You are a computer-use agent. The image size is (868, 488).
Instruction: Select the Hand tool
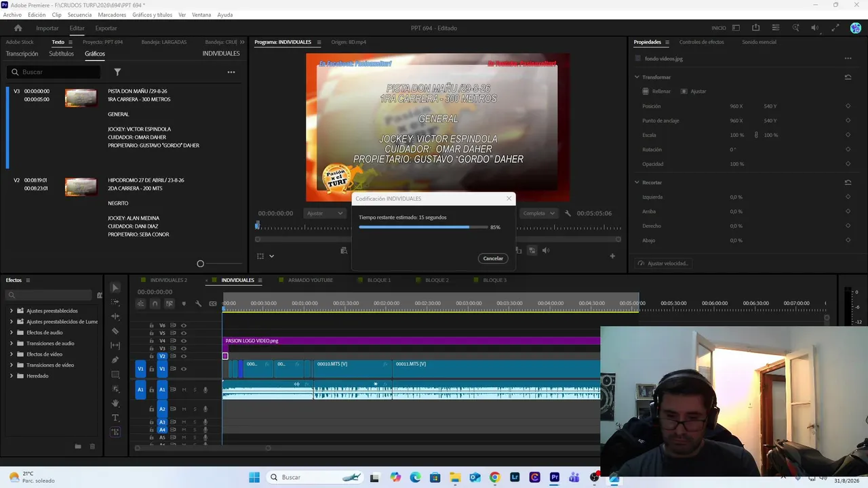[115, 403]
